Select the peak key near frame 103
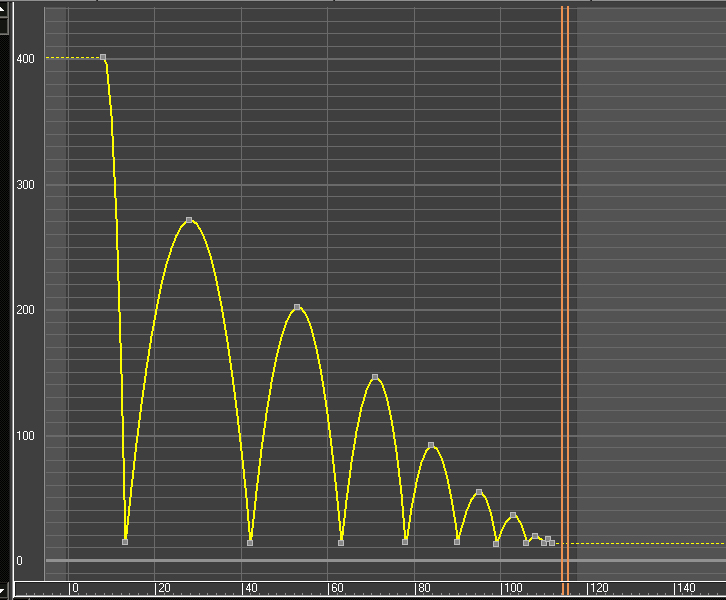This screenshot has width=726, height=600. (x=513, y=515)
